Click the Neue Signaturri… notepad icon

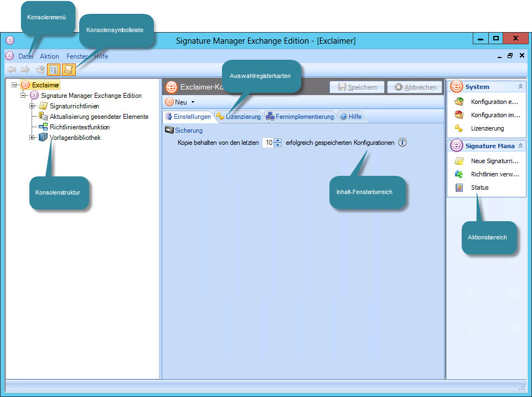point(459,161)
